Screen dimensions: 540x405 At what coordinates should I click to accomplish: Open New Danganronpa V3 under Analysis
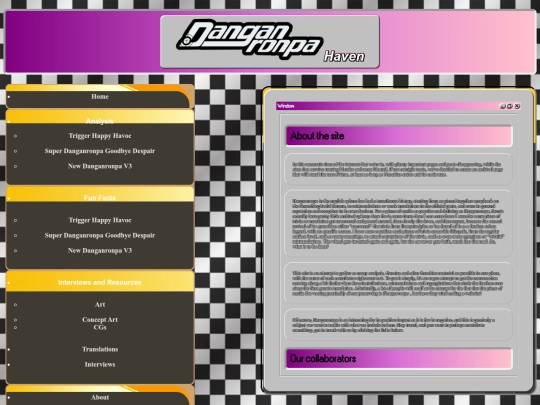[x=100, y=166]
